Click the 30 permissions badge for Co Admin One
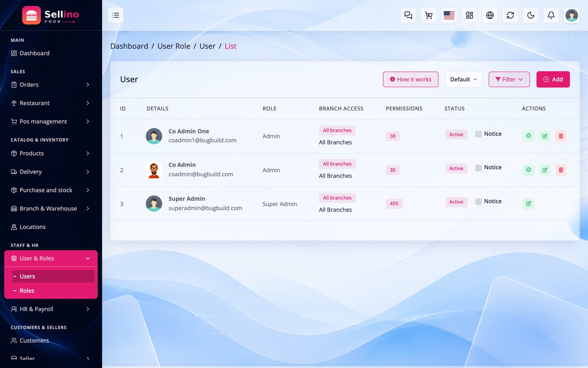The width and height of the screenshot is (588, 368). [392, 136]
